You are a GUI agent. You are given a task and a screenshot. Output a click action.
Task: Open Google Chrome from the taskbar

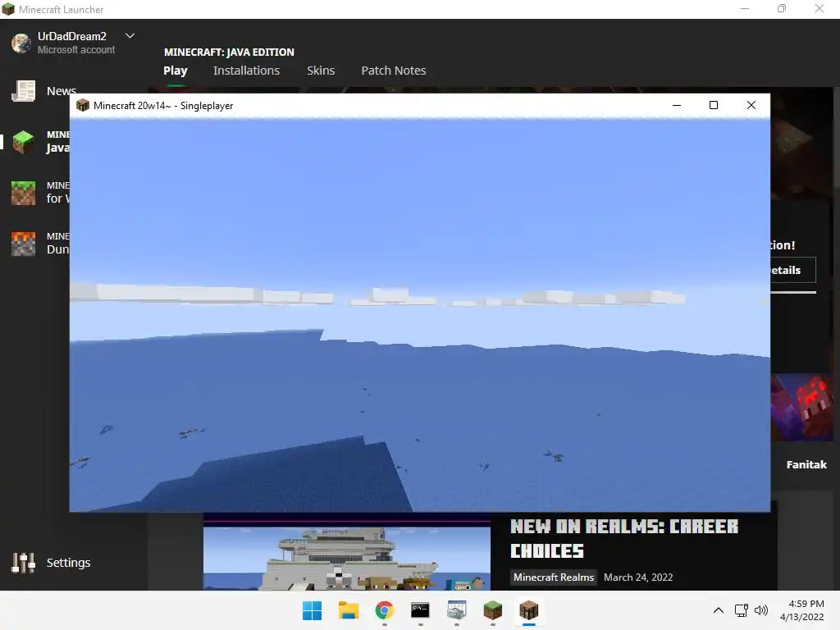pos(384,610)
